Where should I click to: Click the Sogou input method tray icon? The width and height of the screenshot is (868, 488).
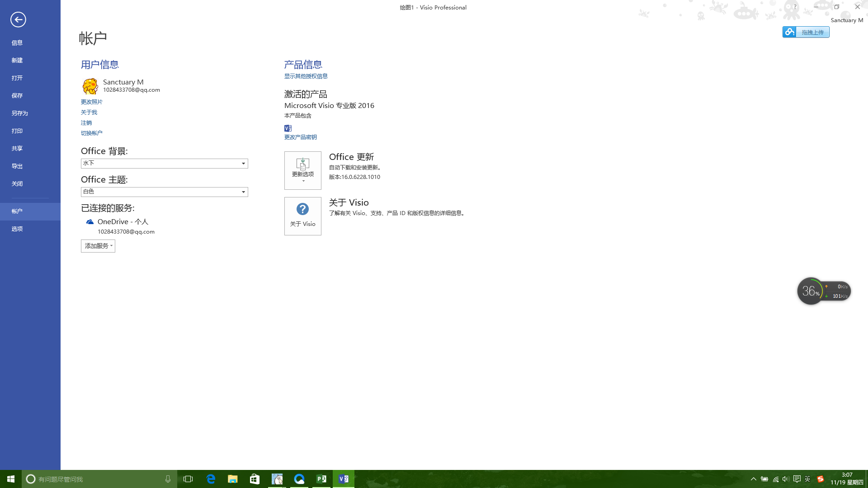tap(821, 479)
